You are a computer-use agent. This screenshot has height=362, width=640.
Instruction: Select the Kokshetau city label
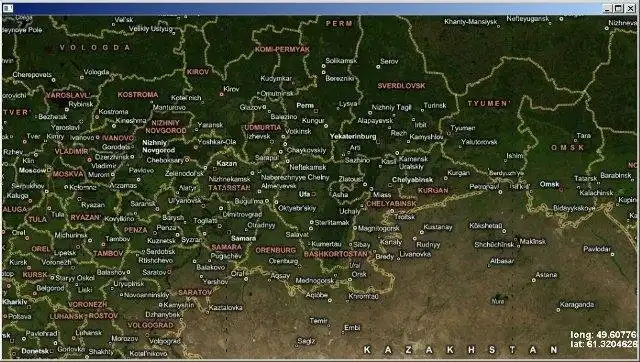click(x=486, y=225)
